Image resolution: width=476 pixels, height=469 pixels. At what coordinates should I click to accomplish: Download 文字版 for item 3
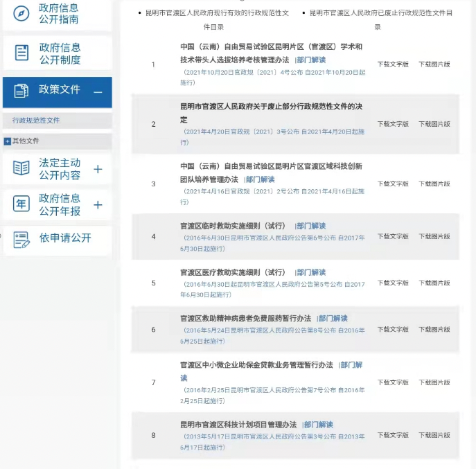[393, 184]
